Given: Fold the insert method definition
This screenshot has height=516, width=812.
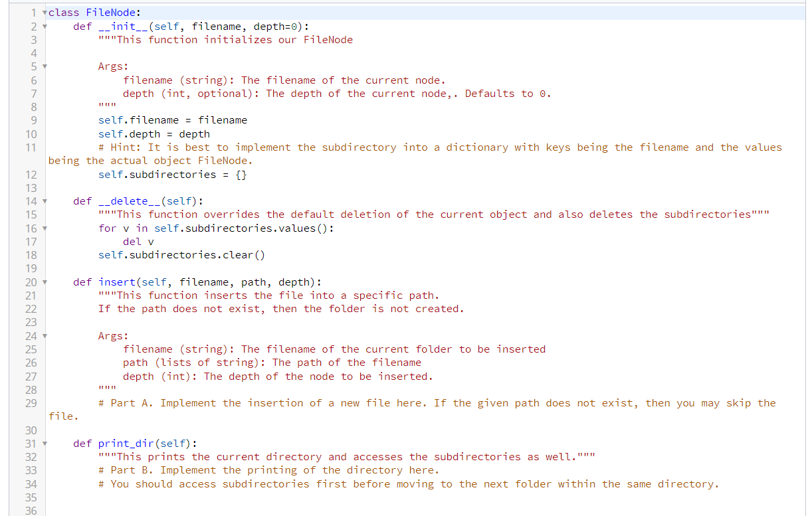Looking at the screenshot, I should click(44, 282).
